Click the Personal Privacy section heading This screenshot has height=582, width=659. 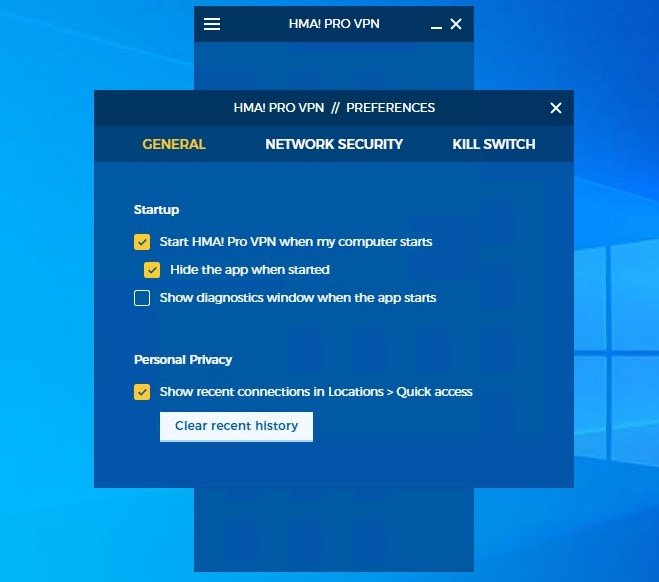tap(183, 360)
